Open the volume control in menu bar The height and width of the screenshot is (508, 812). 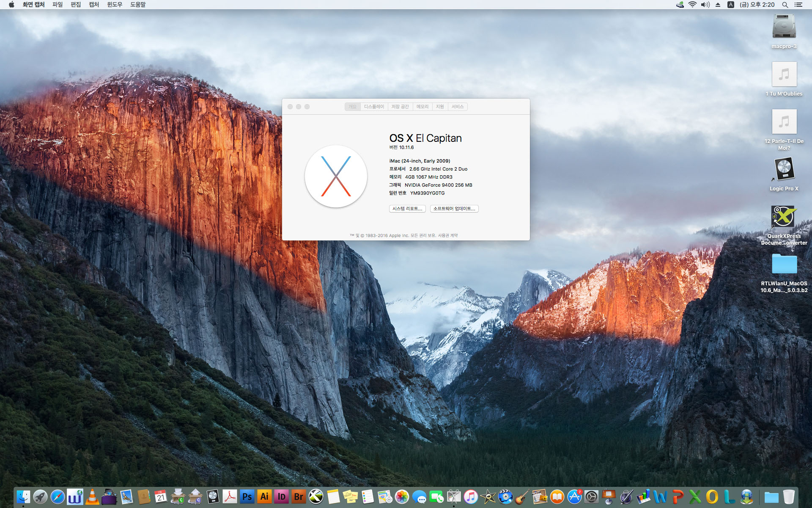(x=705, y=5)
